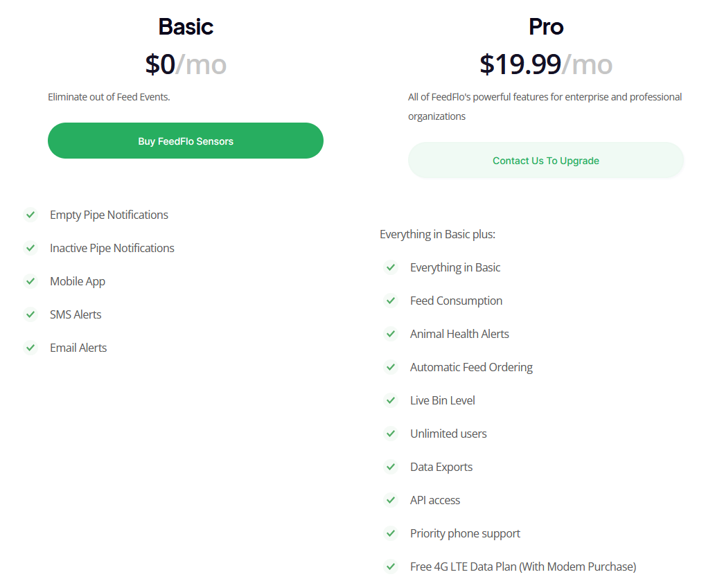Screen dimensions: 724x588
Task: Select the Animal Health Alerts checkmark
Action: (391, 334)
